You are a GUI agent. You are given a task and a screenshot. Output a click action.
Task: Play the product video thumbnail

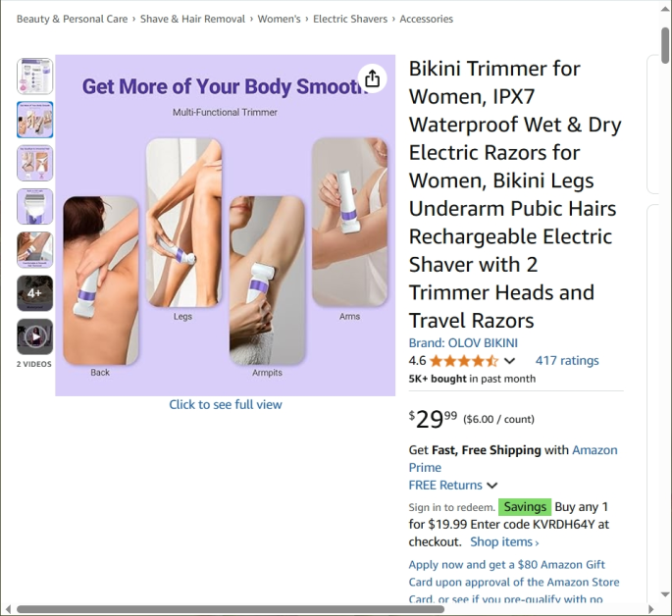[35, 336]
